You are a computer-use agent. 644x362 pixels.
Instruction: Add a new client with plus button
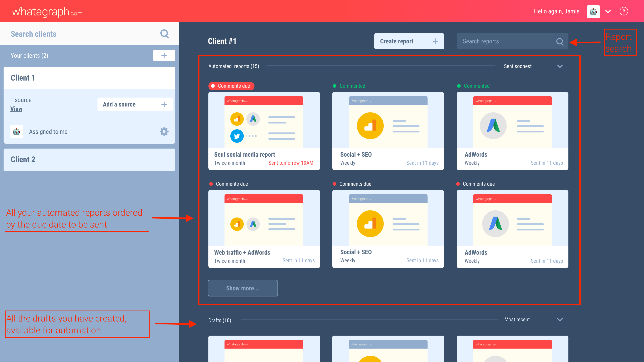point(164,55)
